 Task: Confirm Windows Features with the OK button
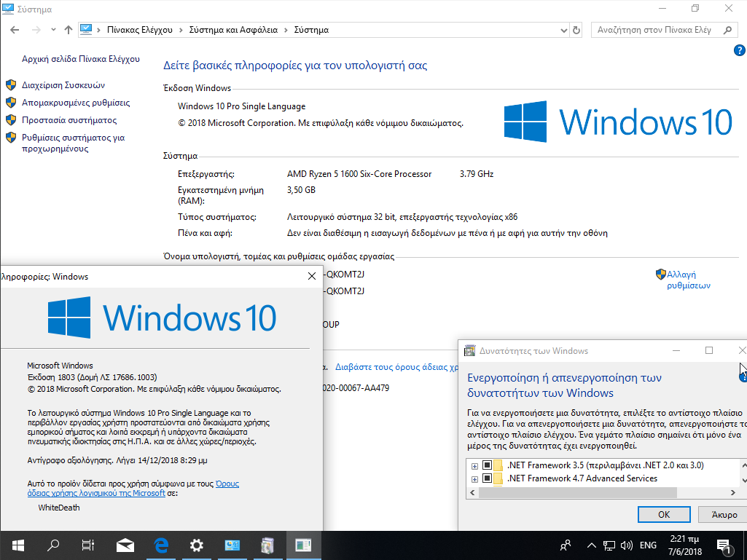(x=664, y=514)
